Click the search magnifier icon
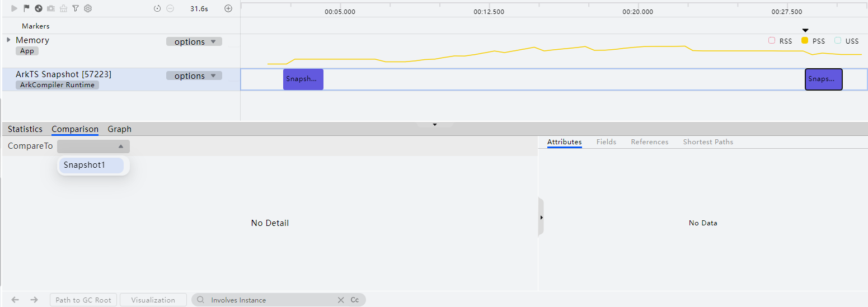Image resolution: width=868 pixels, height=307 pixels. [x=200, y=300]
